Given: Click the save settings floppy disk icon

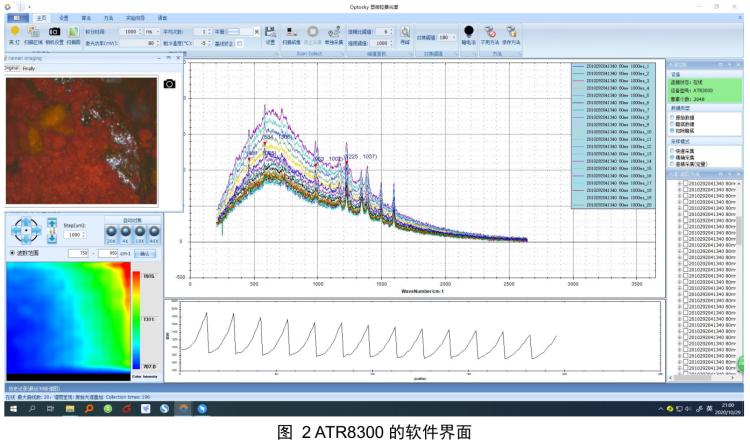Looking at the screenshot, I should pyautogui.click(x=270, y=32).
